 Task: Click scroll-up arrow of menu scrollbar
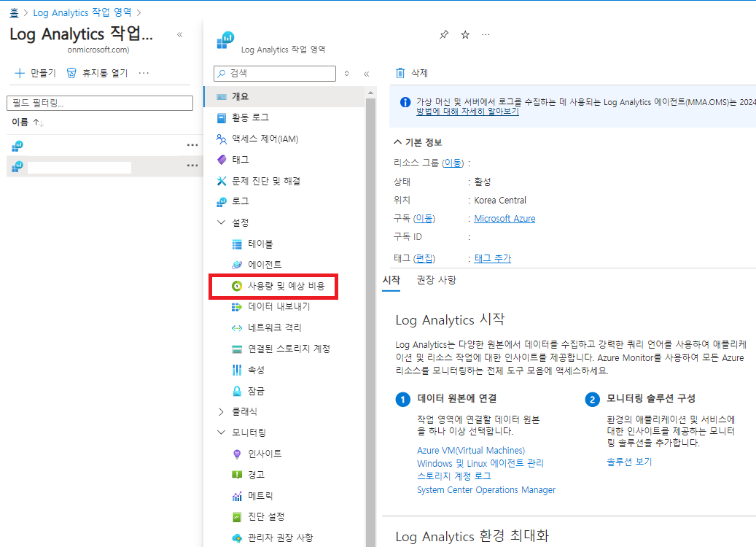point(370,93)
